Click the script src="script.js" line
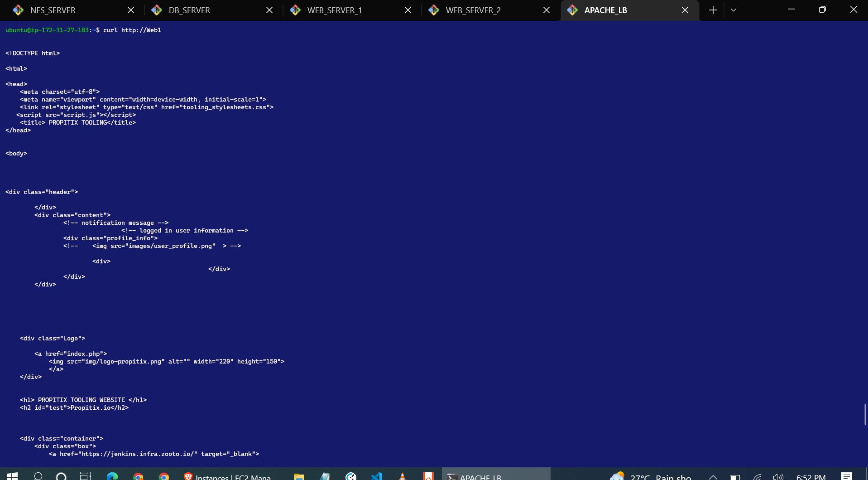Image resolution: width=868 pixels, height=480 pixels. tap(76, 115)
